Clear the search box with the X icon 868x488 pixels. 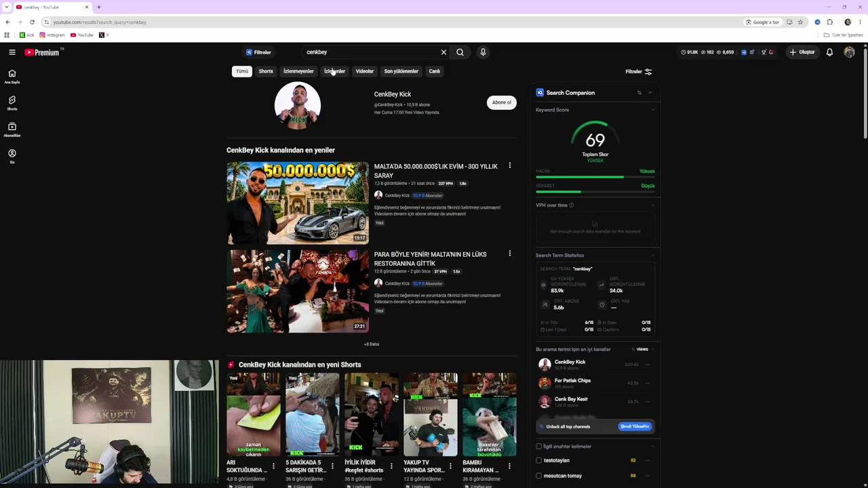pos(443,52)
